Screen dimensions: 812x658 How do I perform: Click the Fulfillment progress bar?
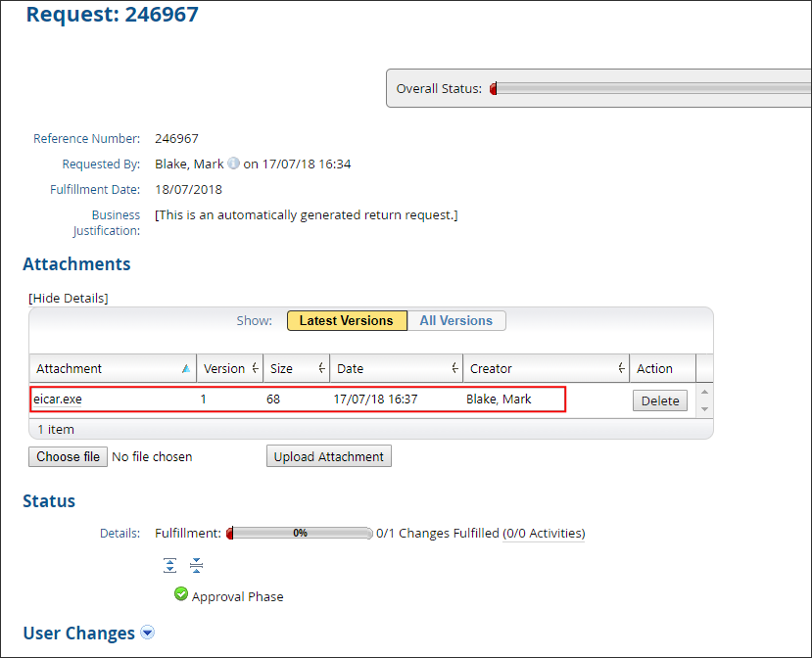[x=297, y=533]
